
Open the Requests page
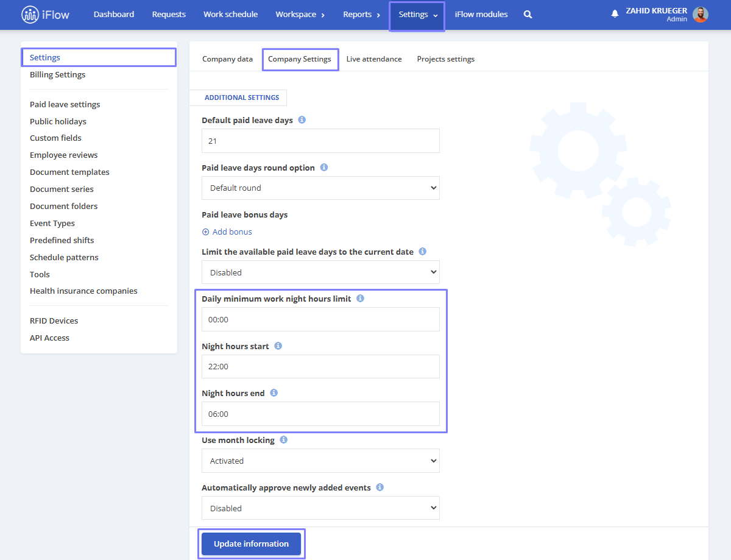coord(169,15)
